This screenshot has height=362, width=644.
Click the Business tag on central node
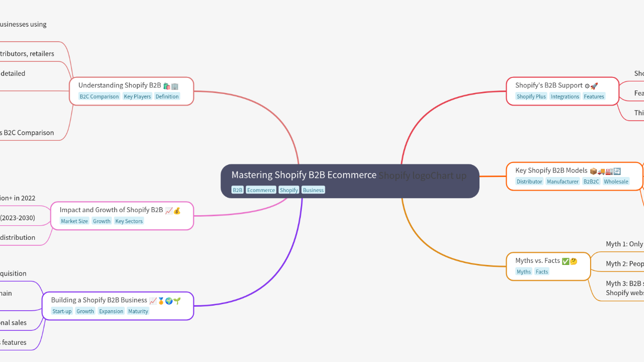(x=313, y=190)
